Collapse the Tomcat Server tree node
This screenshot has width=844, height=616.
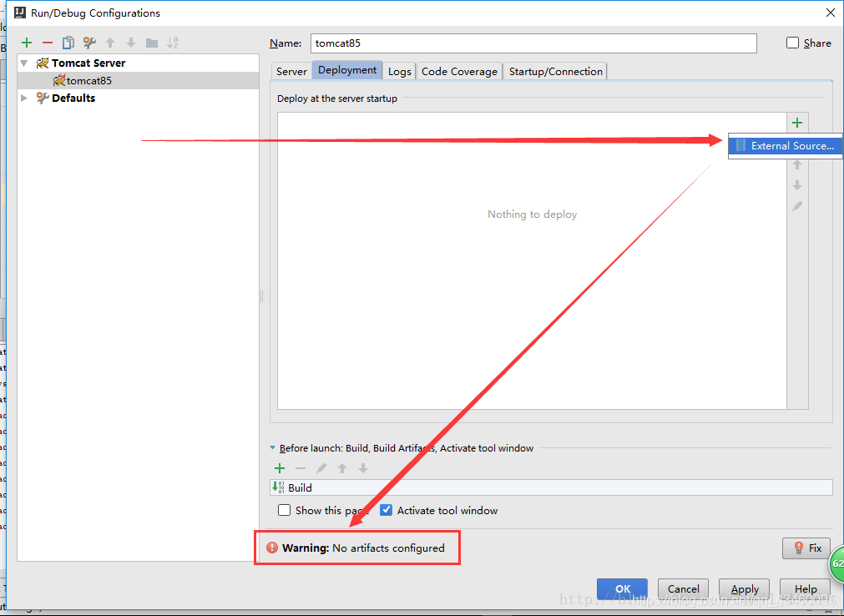pos(24,63)
